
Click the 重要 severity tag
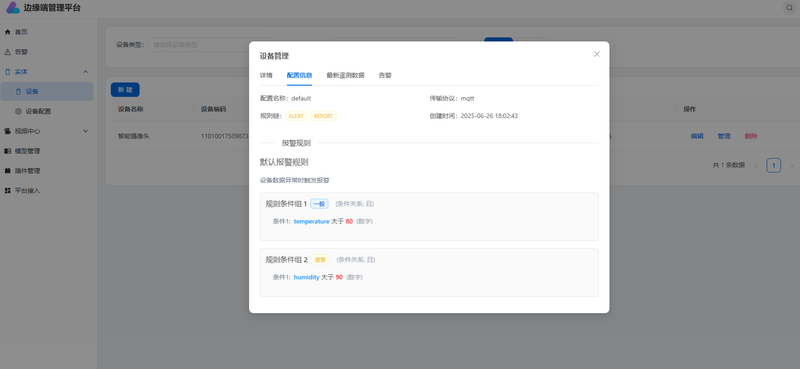(320, 260)
